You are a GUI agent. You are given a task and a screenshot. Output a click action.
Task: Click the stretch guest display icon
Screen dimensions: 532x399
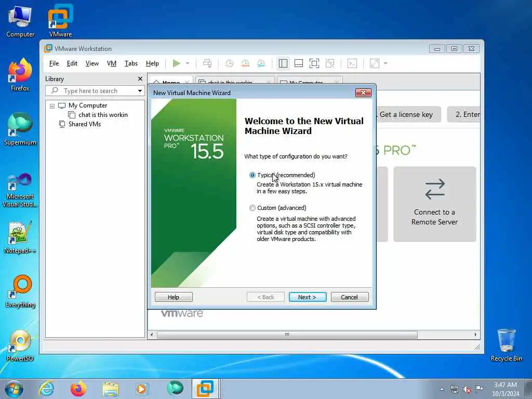click(x=375, y=63)
